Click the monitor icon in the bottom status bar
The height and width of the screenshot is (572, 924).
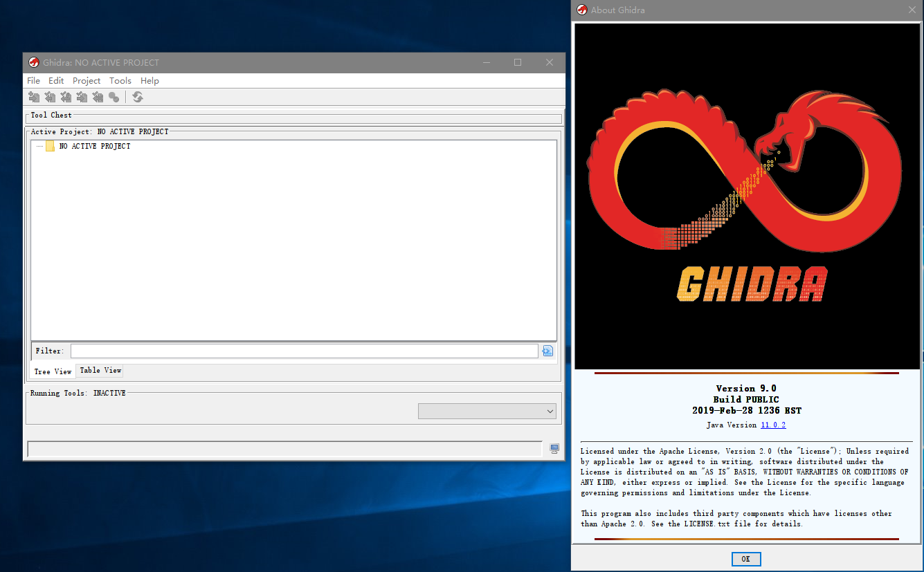pos(554,449)
